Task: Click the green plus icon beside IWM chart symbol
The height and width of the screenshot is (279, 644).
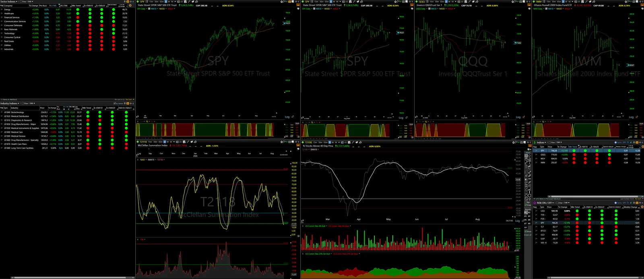Action: pos(534,2)
